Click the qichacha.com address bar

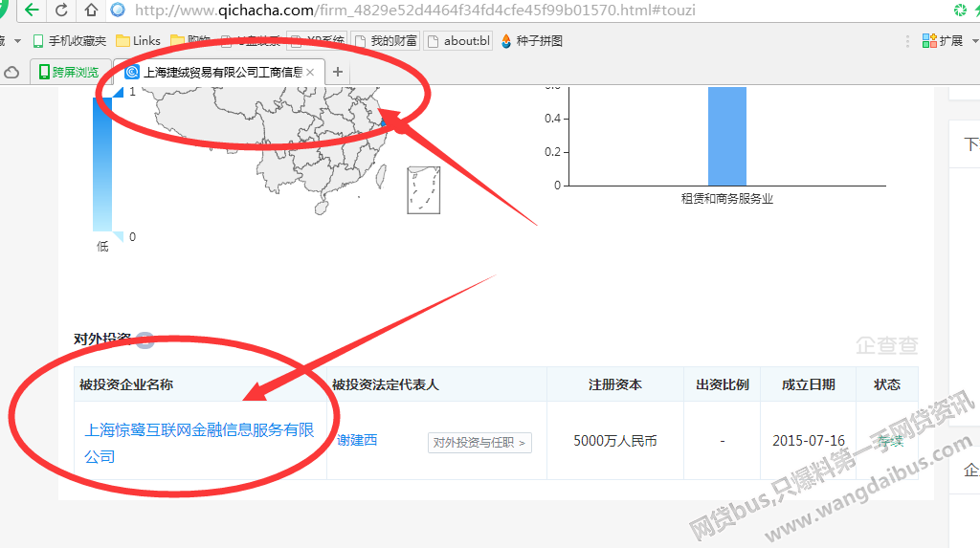(x=415, y=10)
